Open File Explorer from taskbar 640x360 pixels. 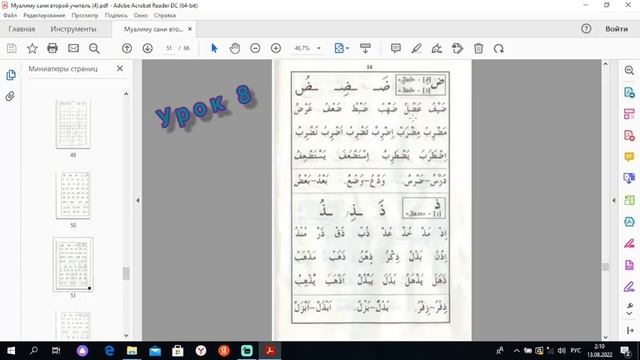tap(132, 351)
